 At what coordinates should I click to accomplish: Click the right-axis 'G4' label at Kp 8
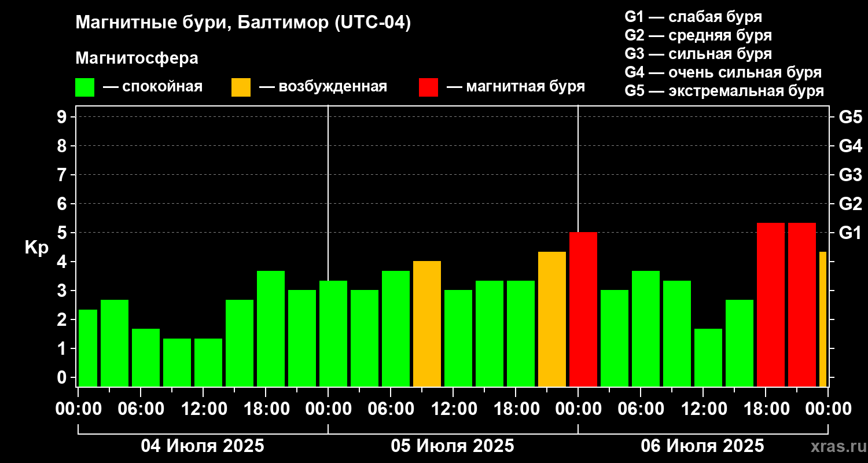coord(851,146)
